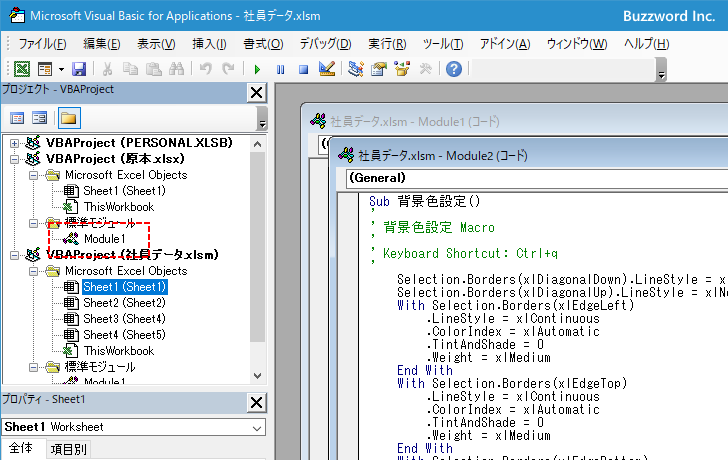Collapse 標準モジュール folder under 社員データ.xlsm
Image resolution: width=728 pixels, height=460 pixels.
[x=33, y=367]
